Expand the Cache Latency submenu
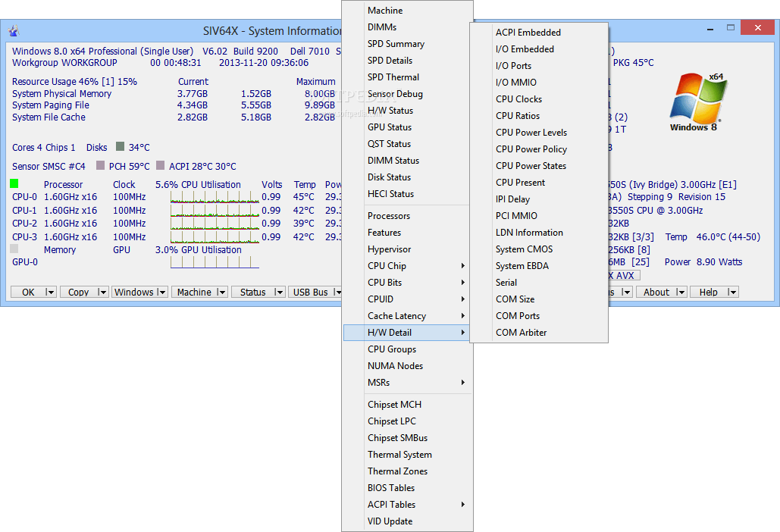The height and width of the screenshot is (532, 780). coord(407,316)
